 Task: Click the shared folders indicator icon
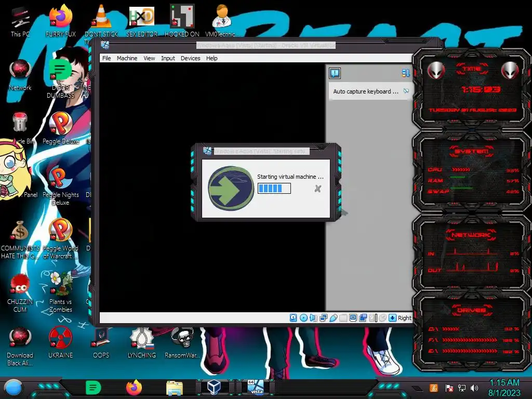point(343,317)
